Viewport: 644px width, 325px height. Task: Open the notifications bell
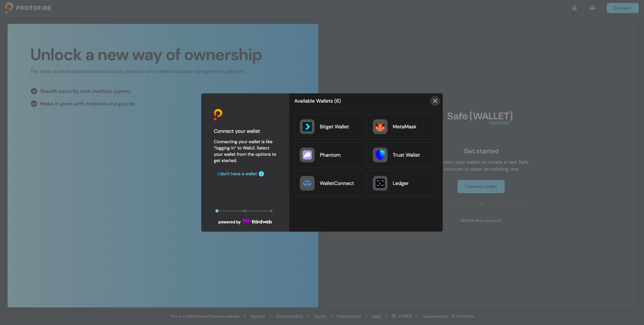click(574, 8)
